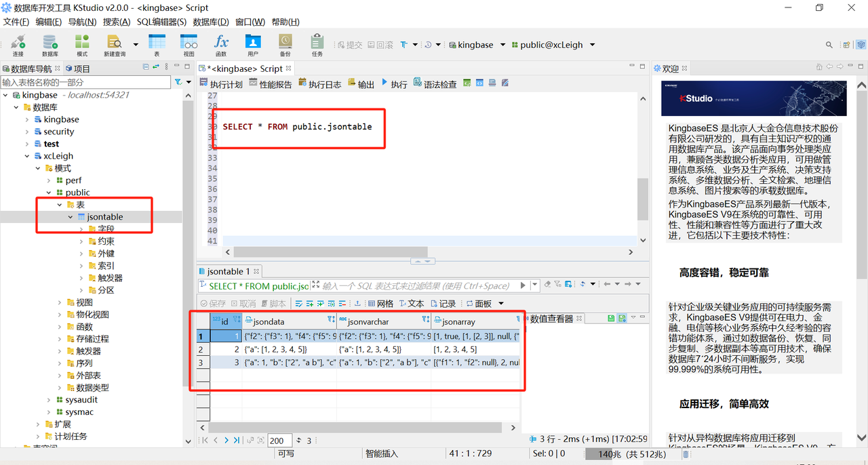Image resolution: width=868 pixels, height=465 pixels.
Task: Click 输出 in the script toolbar
Action: [x=361, y=84]
